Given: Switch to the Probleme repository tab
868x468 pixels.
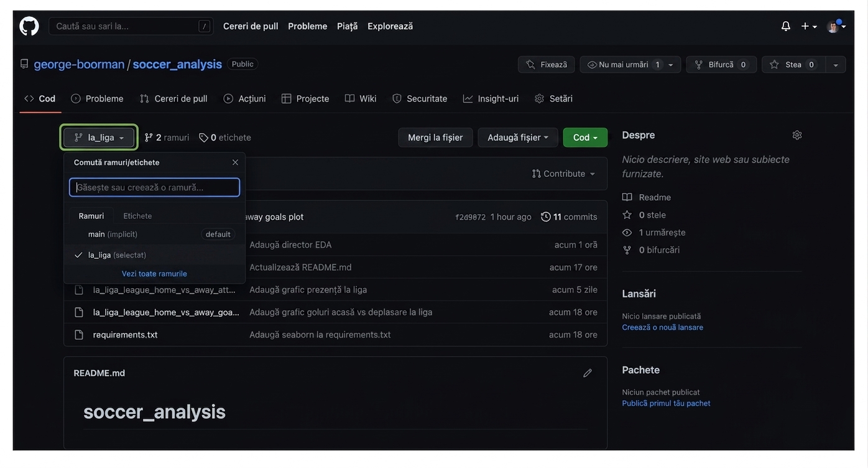Looking at the screenshot, I should [97, 98].
